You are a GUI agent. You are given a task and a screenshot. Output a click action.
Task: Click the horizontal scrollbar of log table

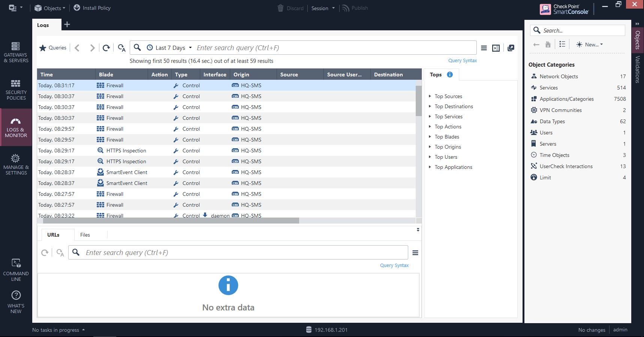pyautogui.click(x=171, y=221)
